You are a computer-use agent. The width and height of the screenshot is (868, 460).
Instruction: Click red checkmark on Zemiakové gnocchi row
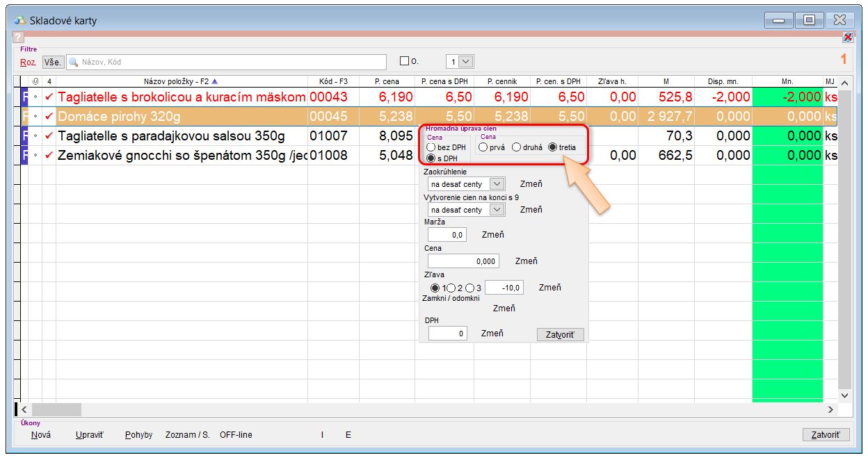[x=49, y=155]
